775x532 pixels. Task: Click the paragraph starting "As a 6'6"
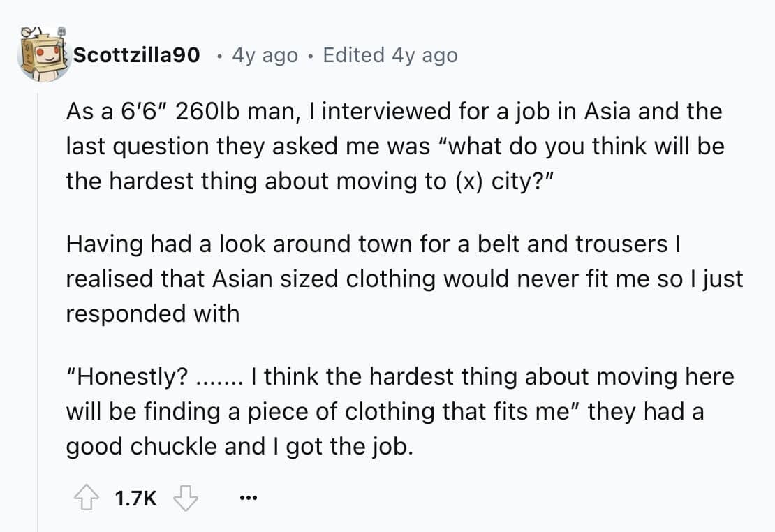pyautogui.click(x=394, y=146)
